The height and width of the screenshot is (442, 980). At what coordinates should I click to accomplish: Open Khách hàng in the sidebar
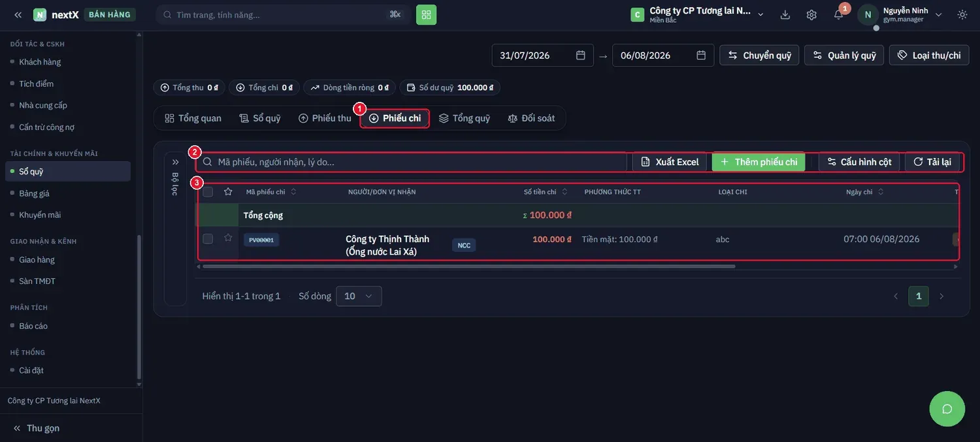tap(40, 62)
